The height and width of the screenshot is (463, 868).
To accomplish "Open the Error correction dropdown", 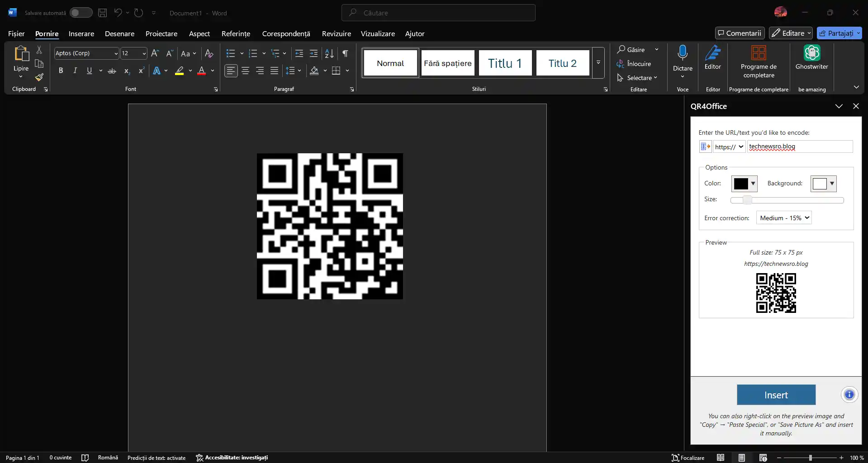I will pyautogui.click(x=783, y=218).
